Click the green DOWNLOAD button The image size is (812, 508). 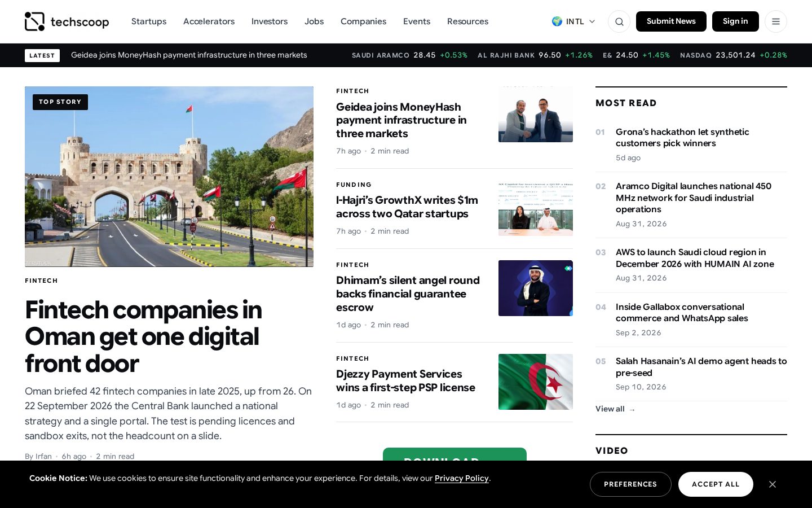coord(454,454)
